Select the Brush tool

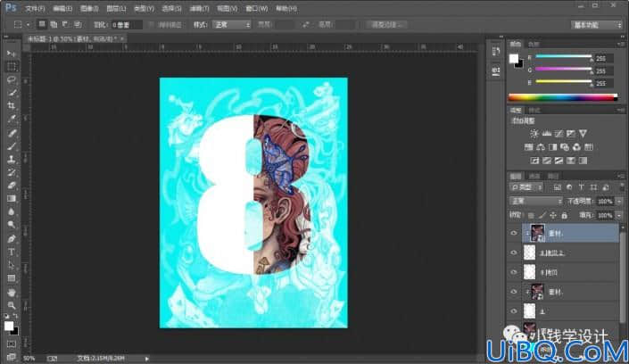pyautogui.click(x=12, y=146)
